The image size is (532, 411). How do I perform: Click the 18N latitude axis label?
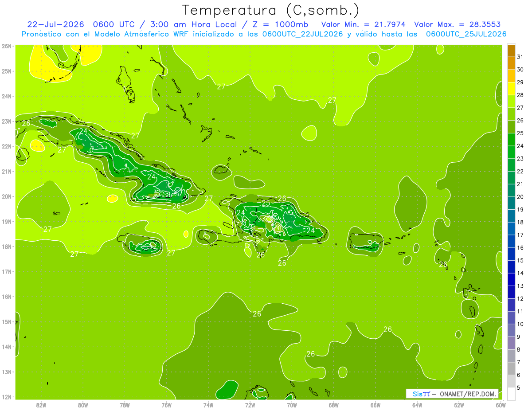[x=7, y=247]
